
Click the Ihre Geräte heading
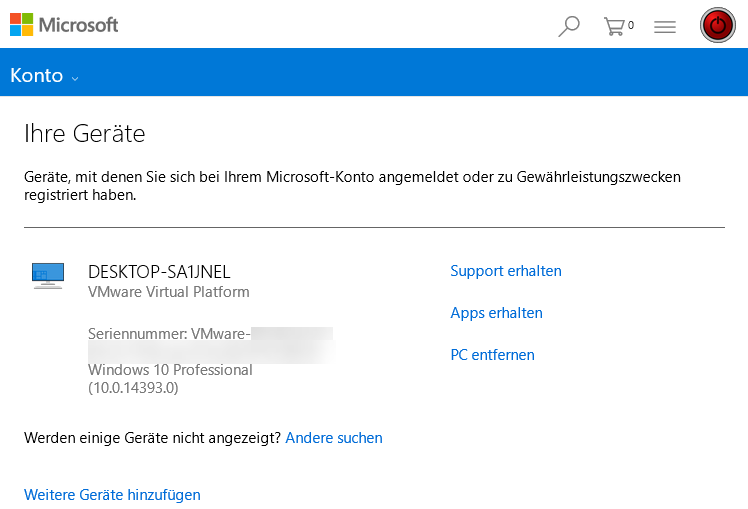(84, 133)
